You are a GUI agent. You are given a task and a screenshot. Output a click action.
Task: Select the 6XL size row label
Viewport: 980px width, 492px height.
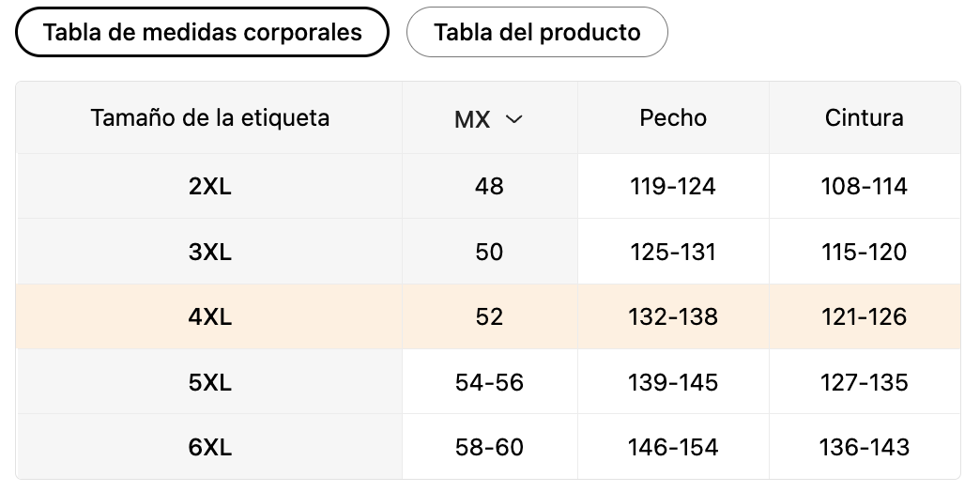209,447
